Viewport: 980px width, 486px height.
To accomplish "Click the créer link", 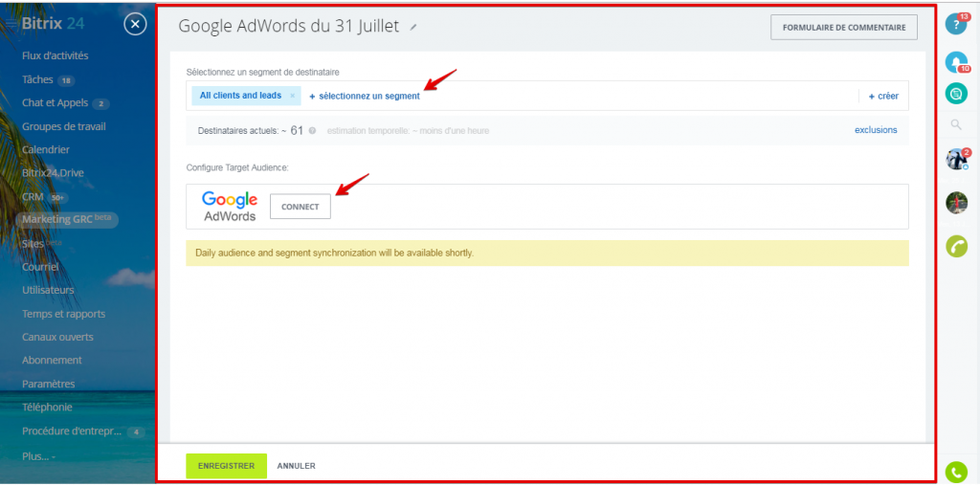I will (883, 97).
